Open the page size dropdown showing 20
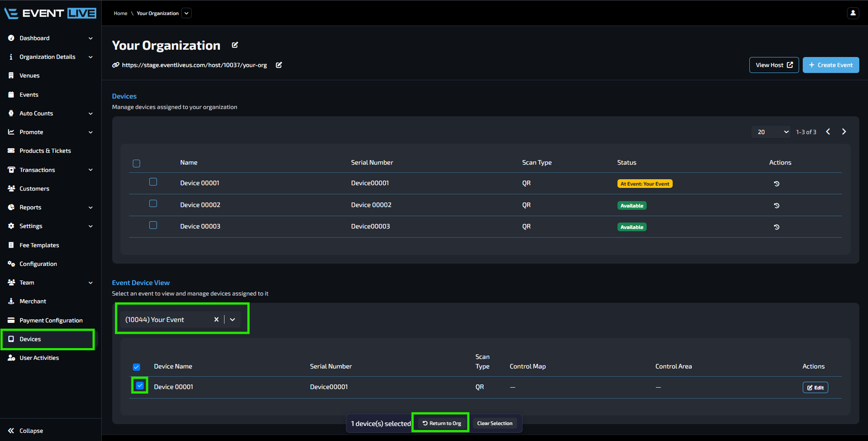 tap(771, 132)
